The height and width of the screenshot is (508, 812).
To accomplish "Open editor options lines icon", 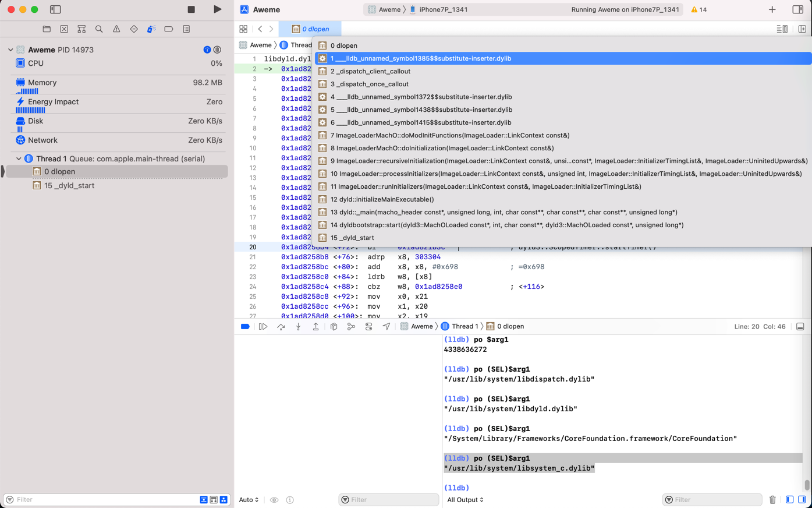I will (x=782, y=29).
